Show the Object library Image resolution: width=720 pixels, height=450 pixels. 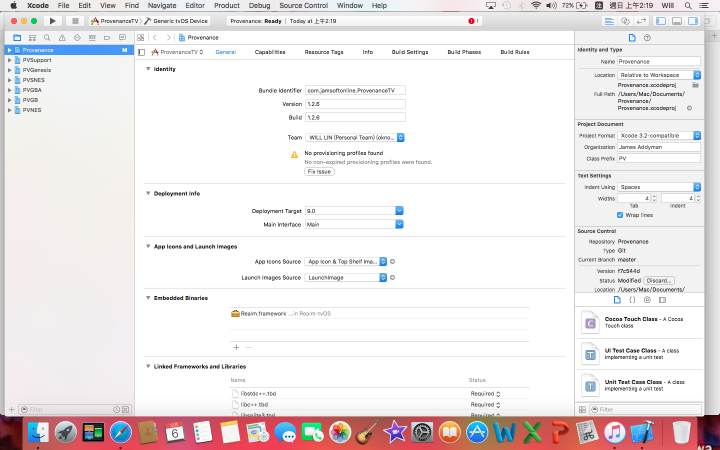coord(647,300)
